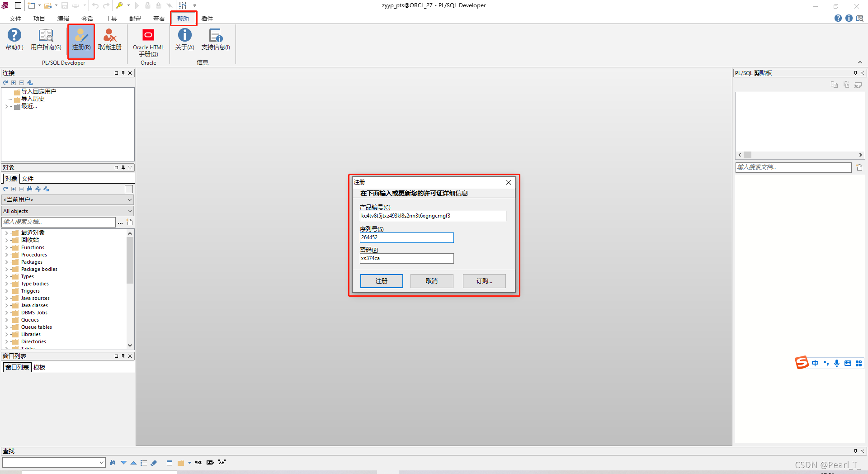Image resolution: width=868 pixels, height=474 pixels.
Task: Click the Sogou soft keyboard icon
Action: tap(848, 363)
